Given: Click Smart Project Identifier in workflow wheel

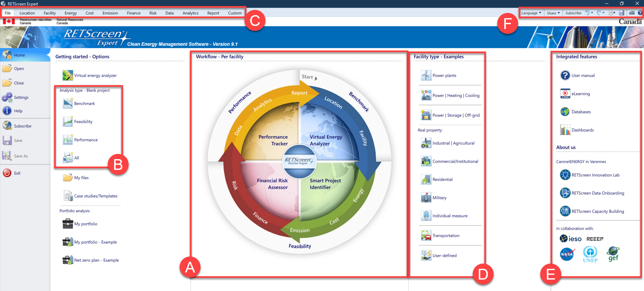Looking at the screenshot, I should (x=325, y=184).
